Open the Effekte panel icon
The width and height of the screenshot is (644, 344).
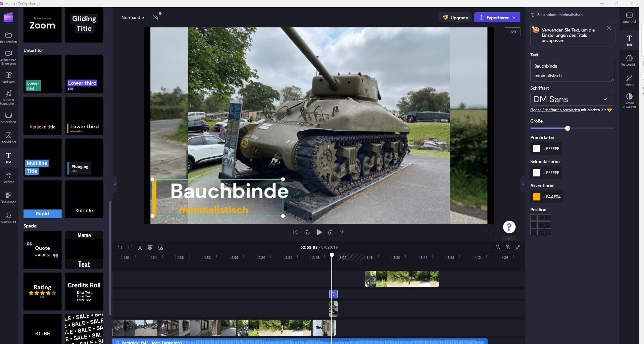[x=629, y=81]
